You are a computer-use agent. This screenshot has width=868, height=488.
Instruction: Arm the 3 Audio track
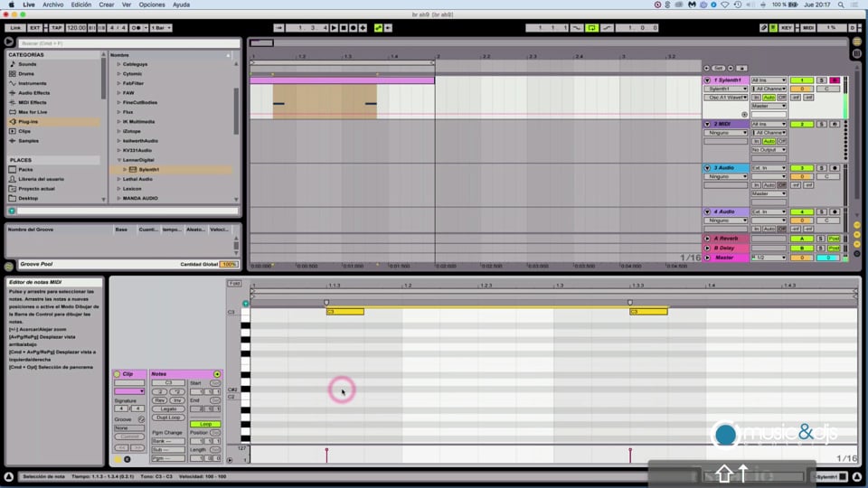(x=835, y=168)
